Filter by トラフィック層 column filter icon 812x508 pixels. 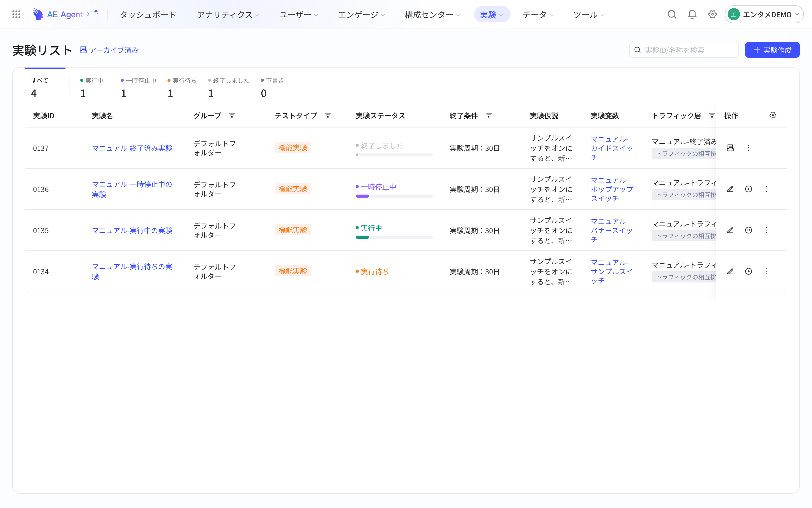[712, 115]
